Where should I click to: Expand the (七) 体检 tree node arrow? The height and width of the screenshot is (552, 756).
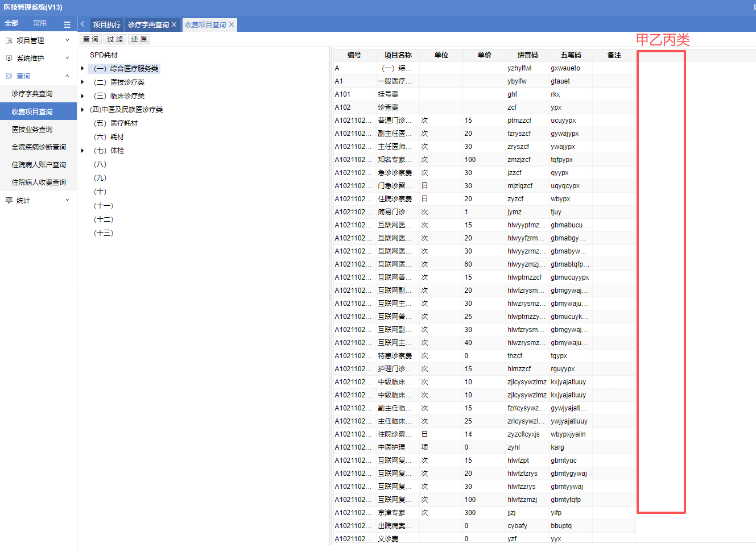pos(82,151)
